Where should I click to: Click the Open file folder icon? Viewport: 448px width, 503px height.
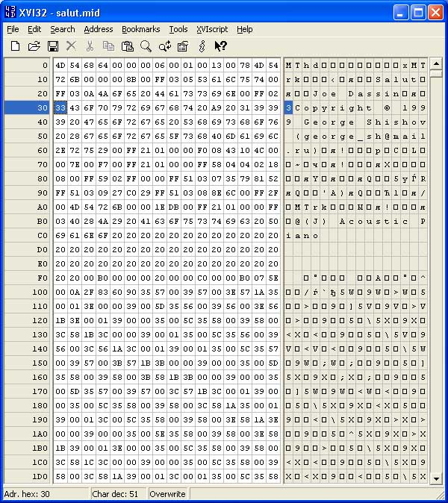point(34,46)
